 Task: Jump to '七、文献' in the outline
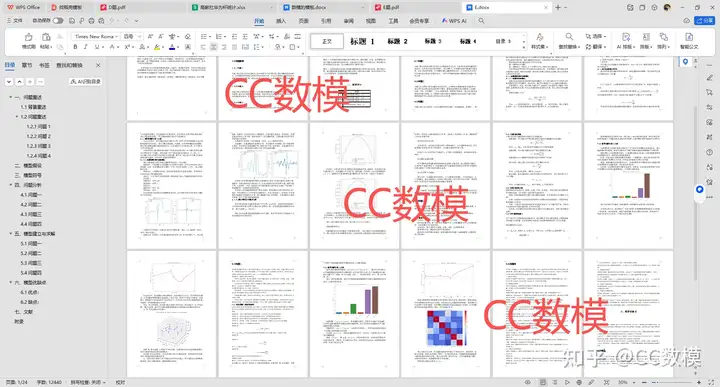[24, 312]
